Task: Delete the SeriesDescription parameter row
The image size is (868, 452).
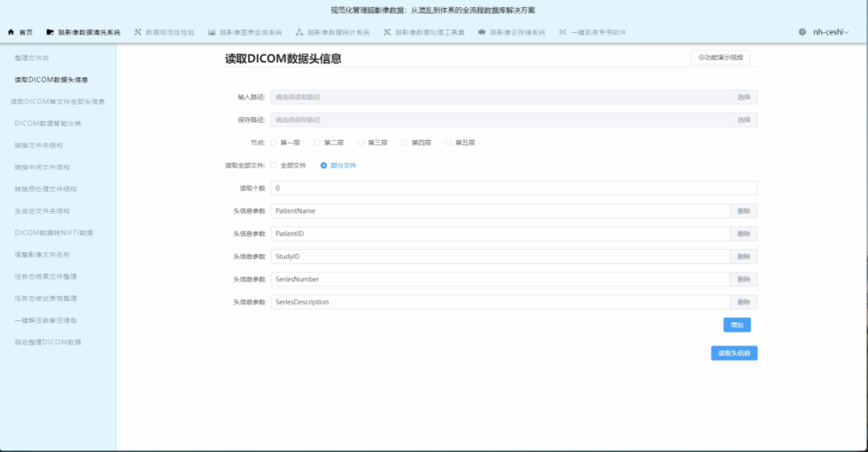Action: coord(743,302)
